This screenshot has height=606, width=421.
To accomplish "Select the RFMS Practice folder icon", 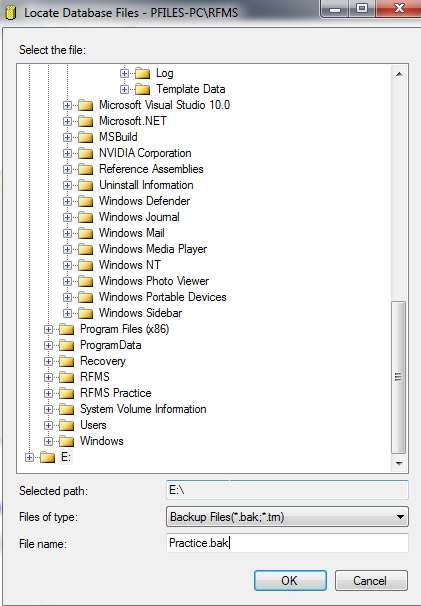I will coord(66,393).
